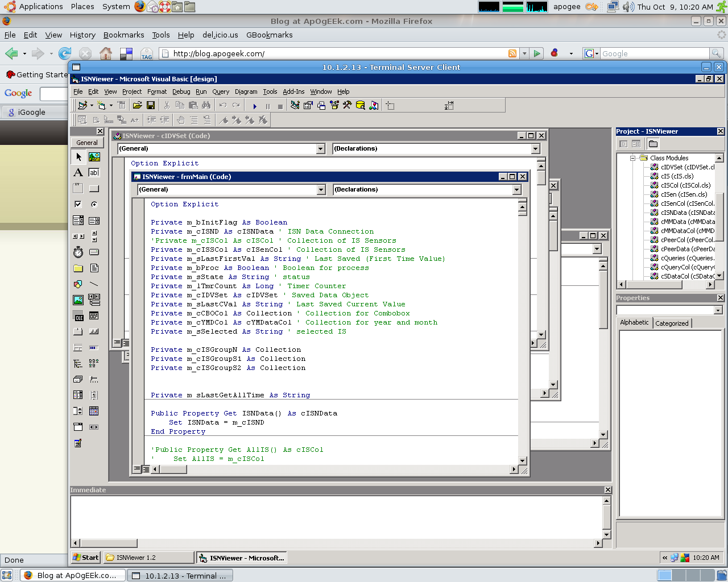
Task: Select cQueries in the Project tree
Action: (x=682, y=258)
